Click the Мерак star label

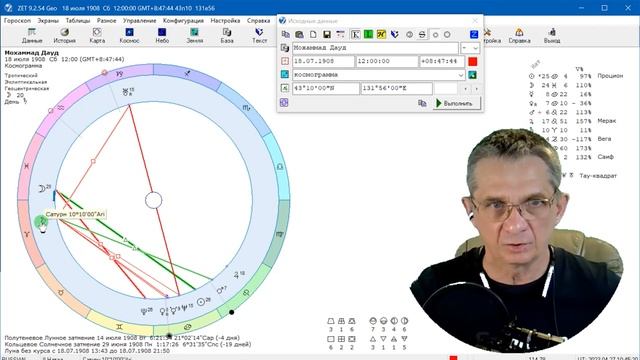point(607,121)
